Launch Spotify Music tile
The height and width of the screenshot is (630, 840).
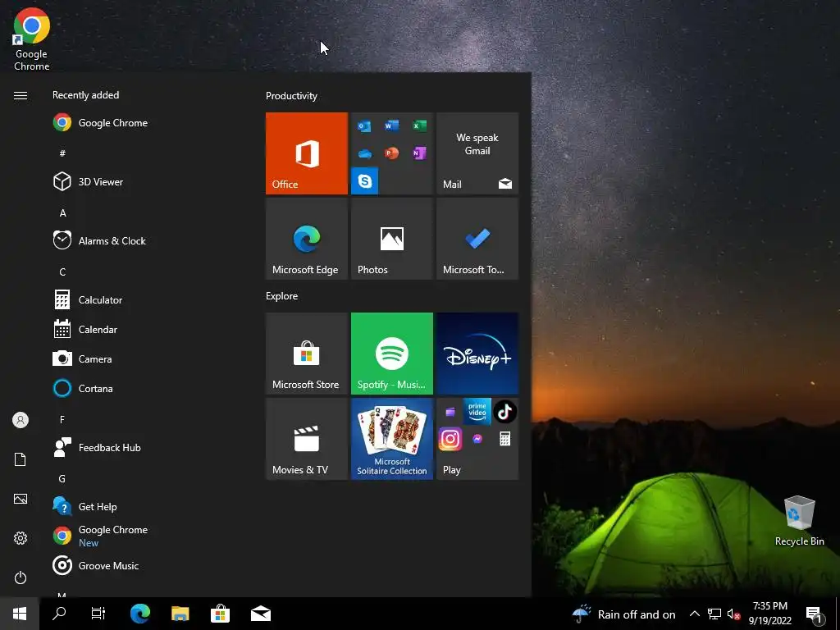pyautogui.click(x=391, y=354)
